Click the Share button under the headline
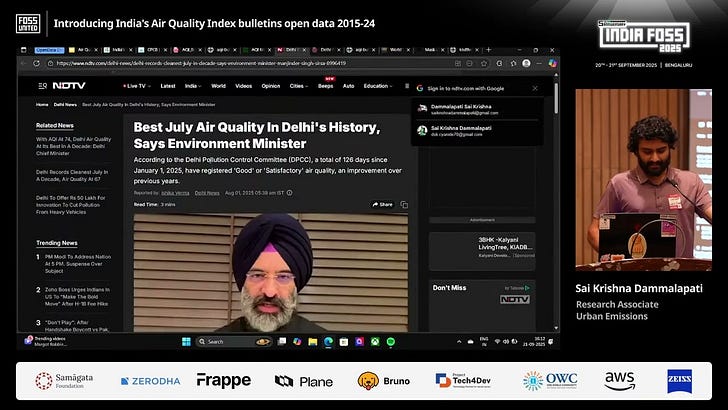The height and width of the screenshot is (410, 728). 382,204
